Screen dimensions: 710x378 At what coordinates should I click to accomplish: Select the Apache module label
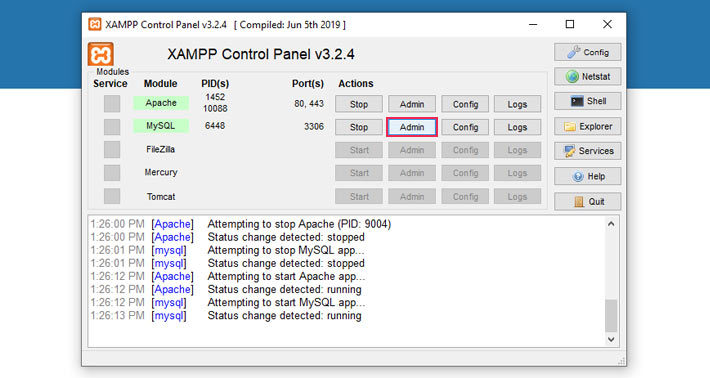click(x=161, y=103)
